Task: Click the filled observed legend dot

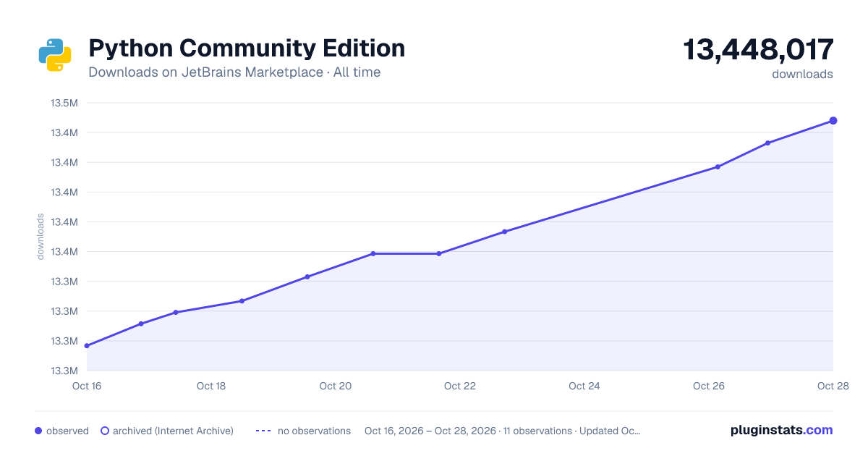Action: pyautogui.click(x=38, y=431)
